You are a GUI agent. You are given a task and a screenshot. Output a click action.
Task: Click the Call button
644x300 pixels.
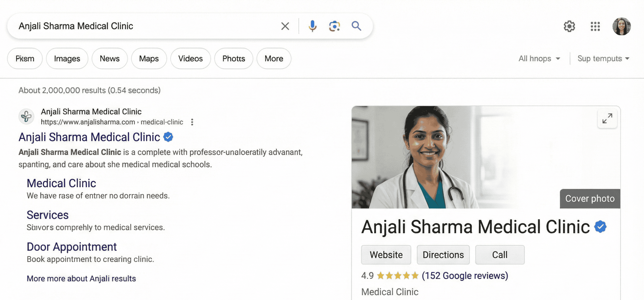[500, 255]
